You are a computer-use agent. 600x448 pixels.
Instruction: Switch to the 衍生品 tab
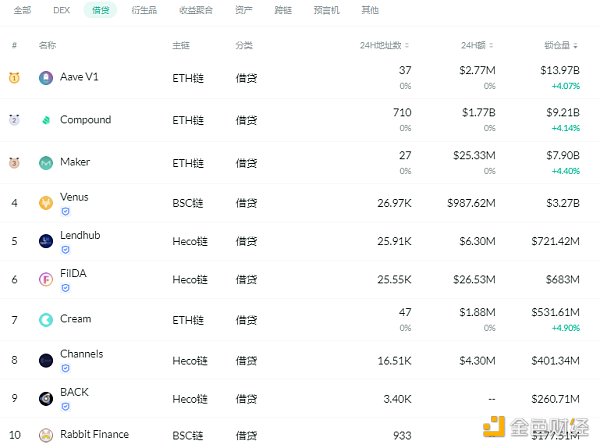click(143, 10)
